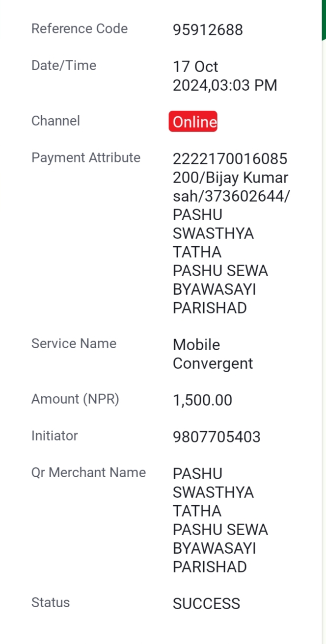Select the amount 1,500.00

(202, 400)
